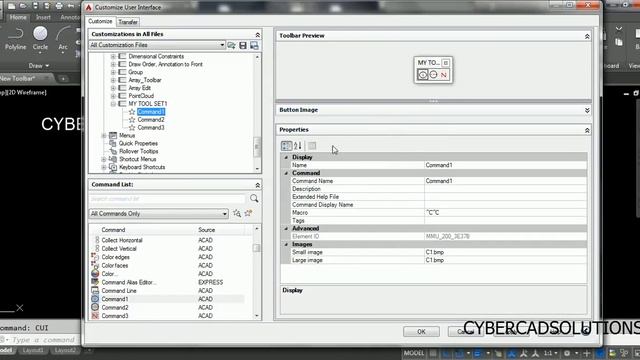Image resolution: width=640 pixels, height=360 pixels.
Task: Click OK button in Customize dialog
Action: click(x=421, y=331)
